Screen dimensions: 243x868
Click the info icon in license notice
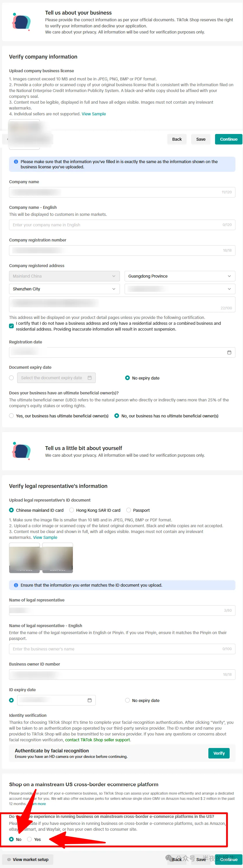click(x=16, y=162)
